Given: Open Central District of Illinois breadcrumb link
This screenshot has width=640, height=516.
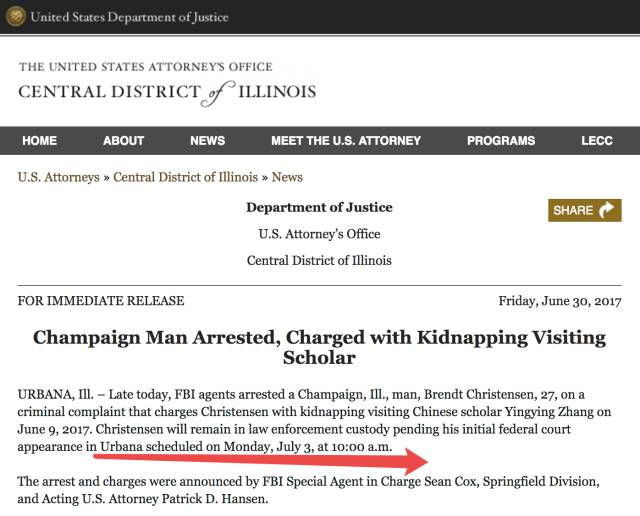Looking at the screenshot, I should tap(185, 177).
